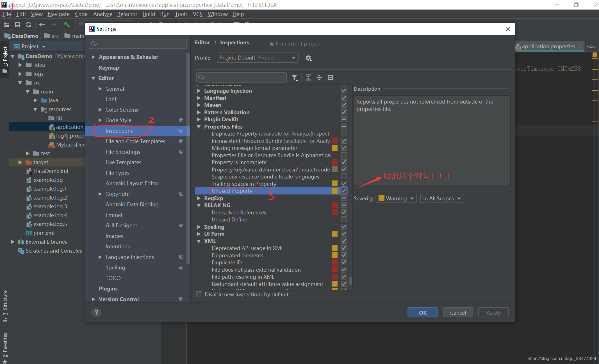Open the 2: Favorites tool window

tap(5, 348)
